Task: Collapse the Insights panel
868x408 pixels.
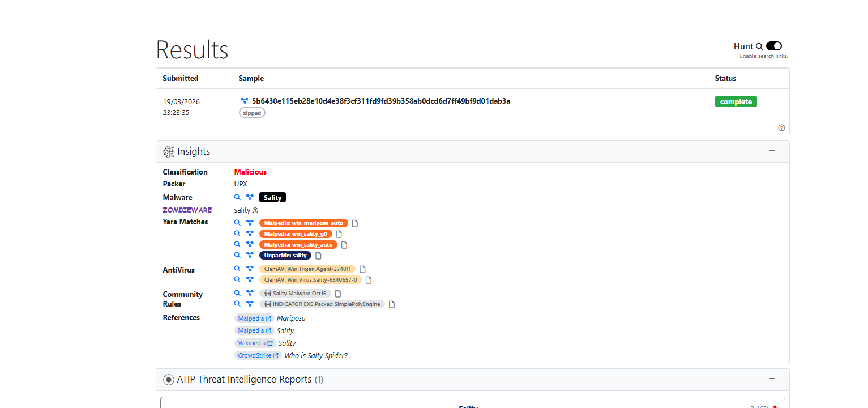Action: click(x=771, y=151)
